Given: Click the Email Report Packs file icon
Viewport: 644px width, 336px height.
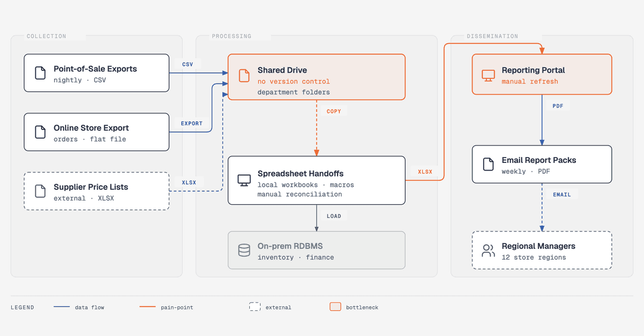Looking at the screenshot, I should pyautogui.click(x=488, y=164).
